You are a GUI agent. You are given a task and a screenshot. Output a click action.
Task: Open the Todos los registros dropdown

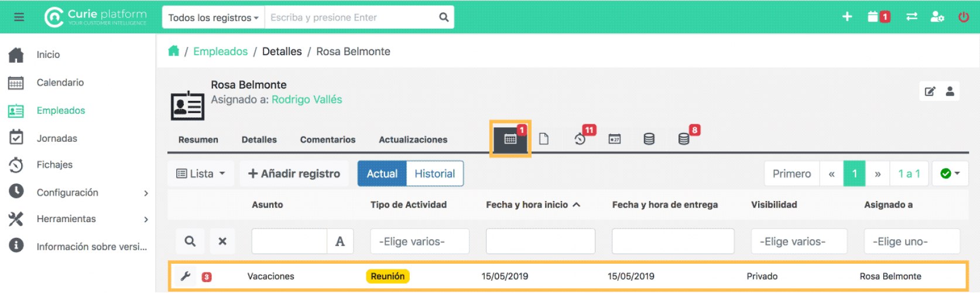point(213,18)
